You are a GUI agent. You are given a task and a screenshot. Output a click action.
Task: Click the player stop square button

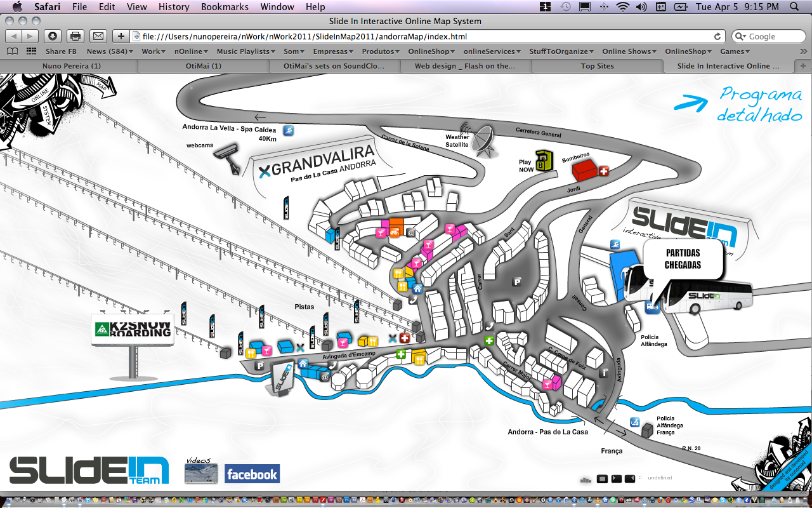click(603, 478)
